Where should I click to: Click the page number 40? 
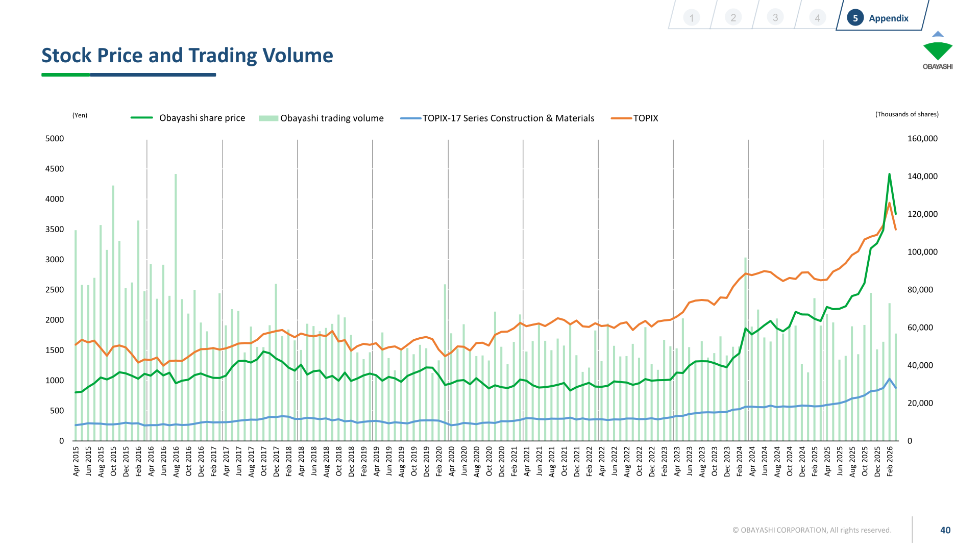(945, 530)
